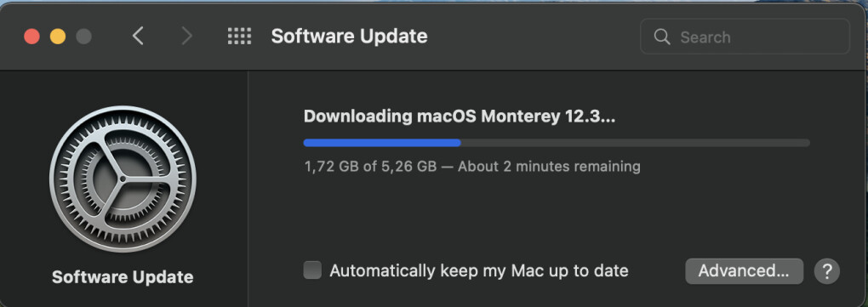Click the Downloading macOS Monterey 12.3 heading
This screenshot has height=307, width=868.
coord(460,117)
